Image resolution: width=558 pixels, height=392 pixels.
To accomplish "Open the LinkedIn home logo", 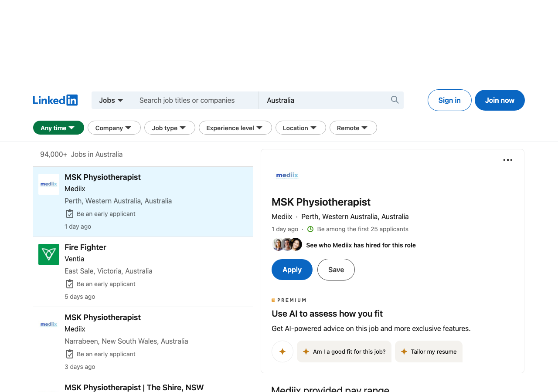I will 55,100.
